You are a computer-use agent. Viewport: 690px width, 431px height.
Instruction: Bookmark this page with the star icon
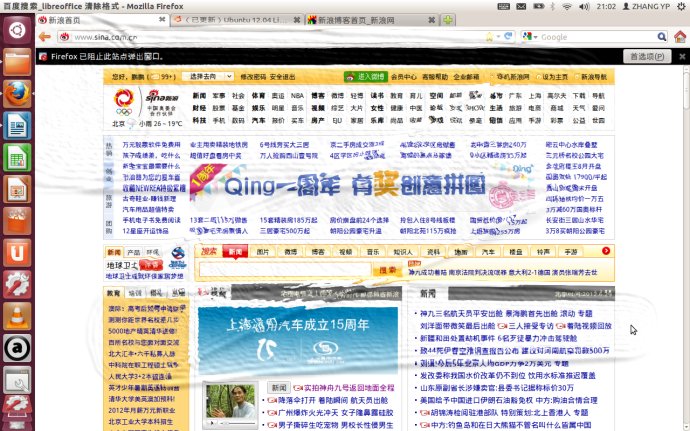489,37
